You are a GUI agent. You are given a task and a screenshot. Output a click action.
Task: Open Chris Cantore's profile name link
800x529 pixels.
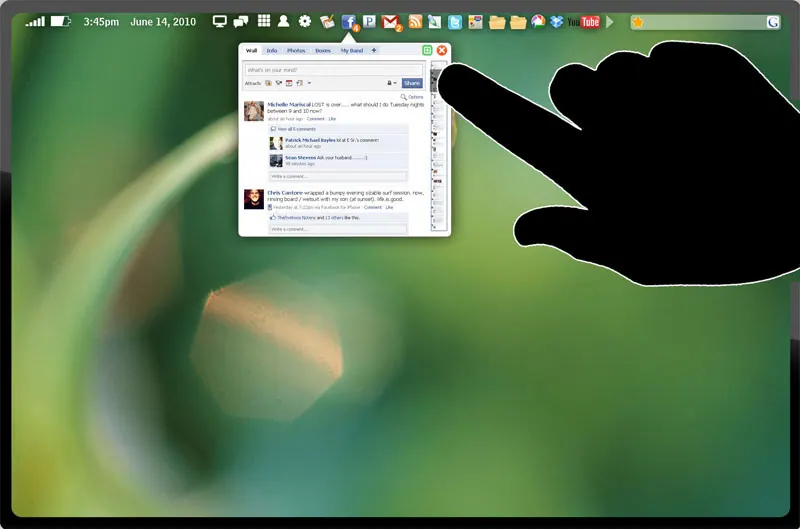point(285,193)
